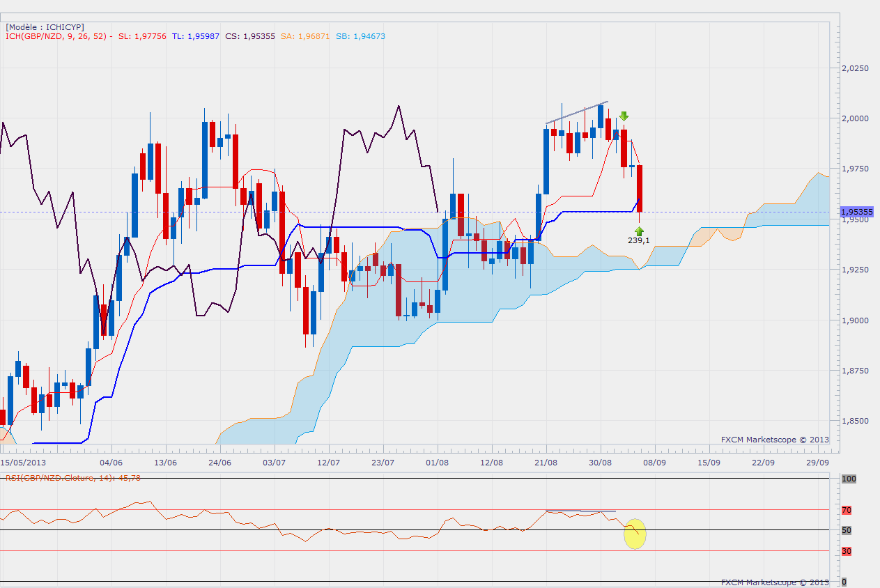
Task: Click the green down arrow marker above candles
Action: [x=624, y=116]
